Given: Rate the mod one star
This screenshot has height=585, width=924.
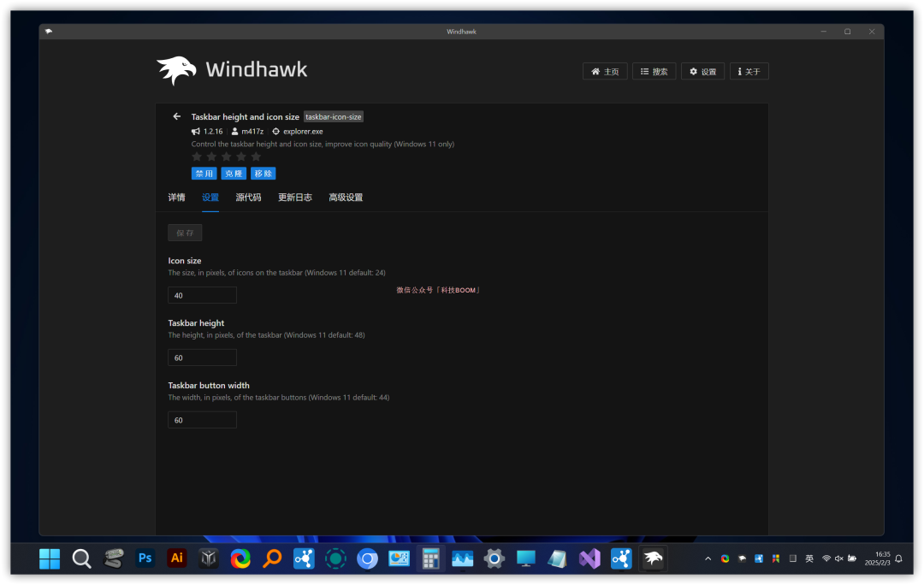Looking at the screenshot, I should (x=197, y=157).
